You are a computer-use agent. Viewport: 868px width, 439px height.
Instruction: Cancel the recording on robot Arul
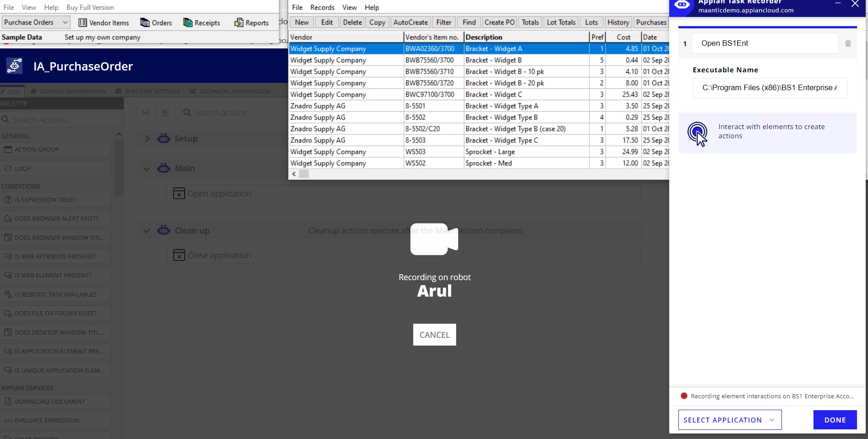pos(434,335)
